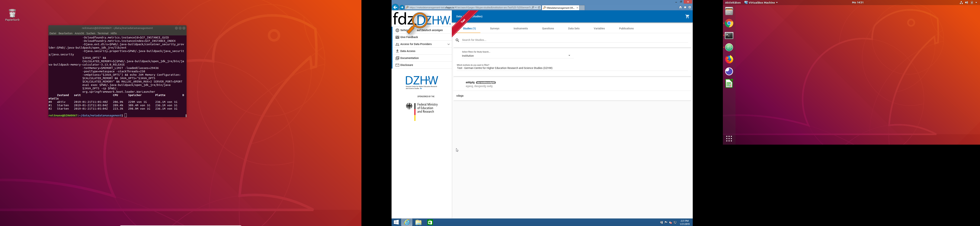This screenshot has height=226, width=980.
Task: Refresh the page in Internet Explorer
Action: (539, 8)
